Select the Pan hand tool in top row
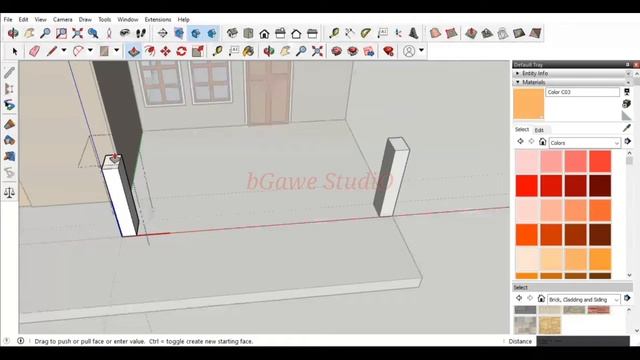 [x=29, y=33]
